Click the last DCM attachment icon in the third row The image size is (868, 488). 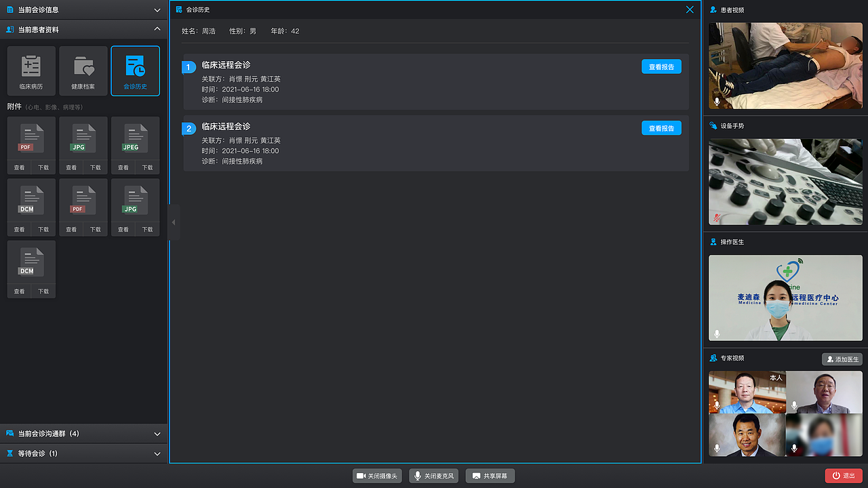pos(31,262)
